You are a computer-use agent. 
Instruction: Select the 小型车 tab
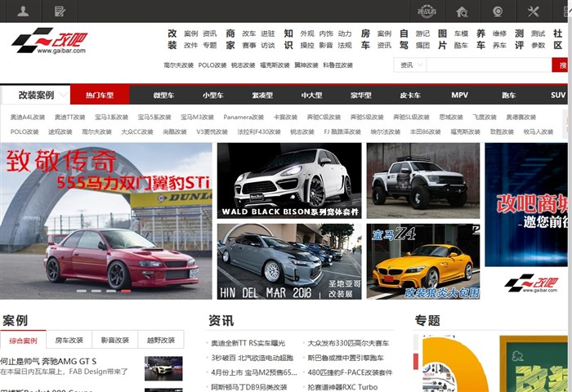[212, 96]
